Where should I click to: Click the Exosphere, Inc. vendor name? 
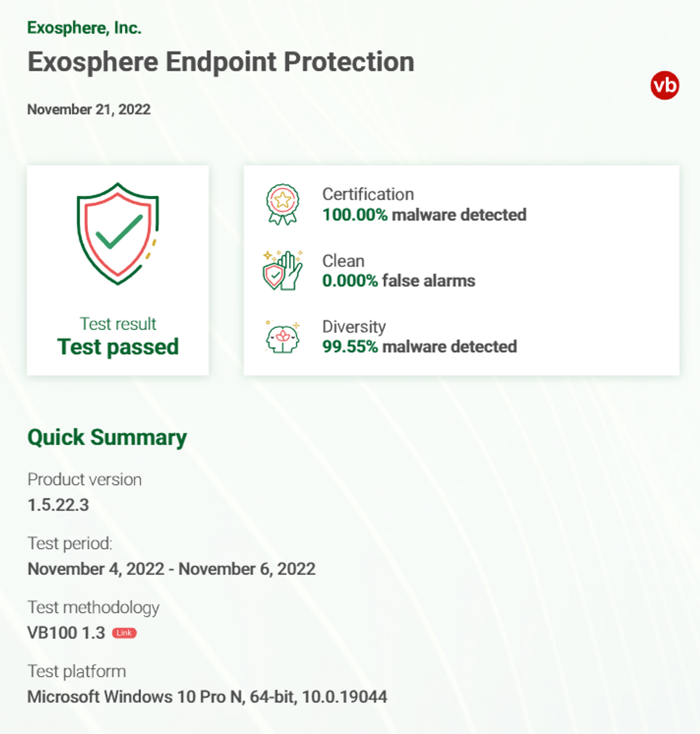tap(84, 28)
